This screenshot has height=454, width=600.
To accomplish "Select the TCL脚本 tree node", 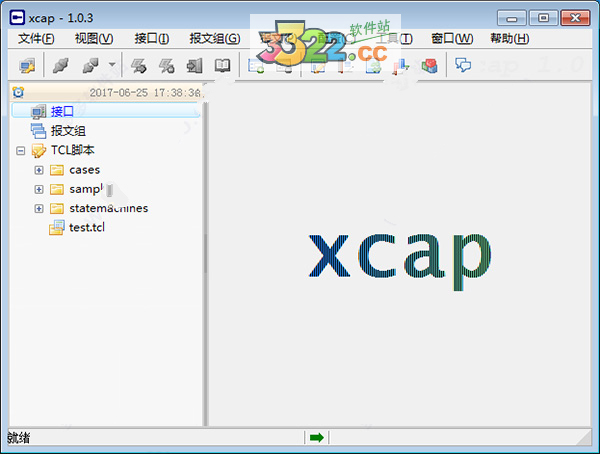I will tap(73, 150).
